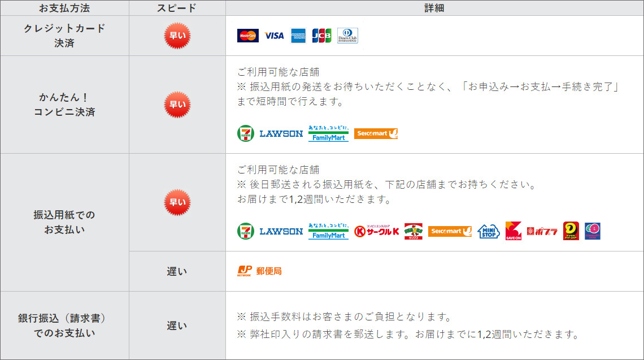Click the line まで短時間で行えます。
The height and width of the screenshot is (360, 644).
[291, 102]
